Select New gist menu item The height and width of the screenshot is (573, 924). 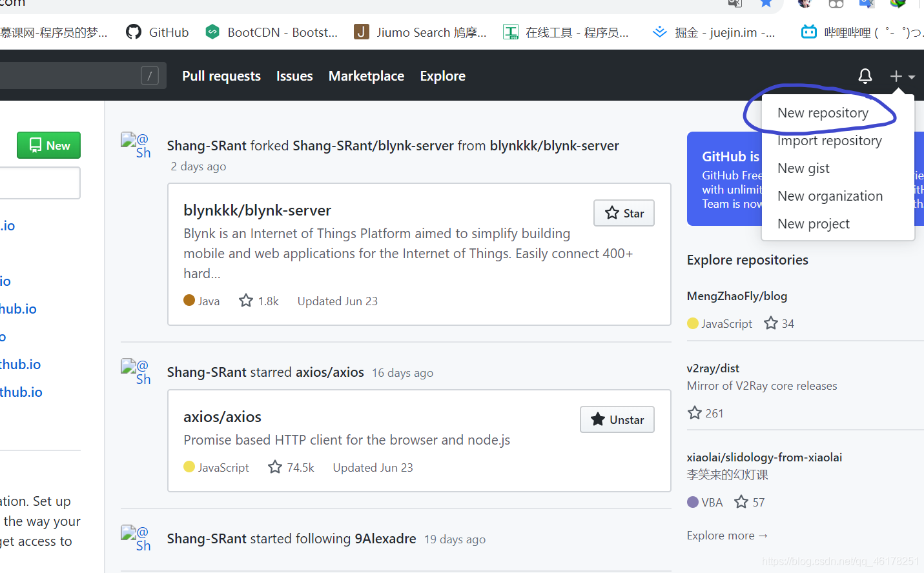pyautogui.click(x=803, y=168)
